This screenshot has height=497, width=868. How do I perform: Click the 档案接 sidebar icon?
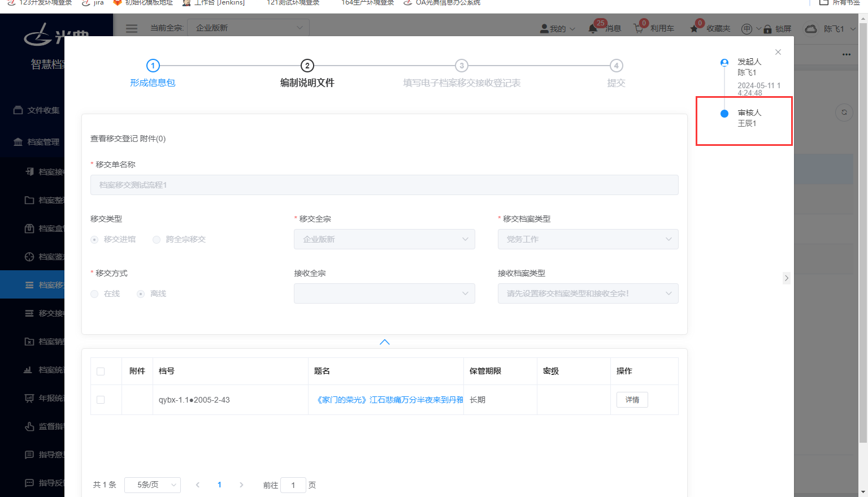pyautogui.click(x=29, y=172)
